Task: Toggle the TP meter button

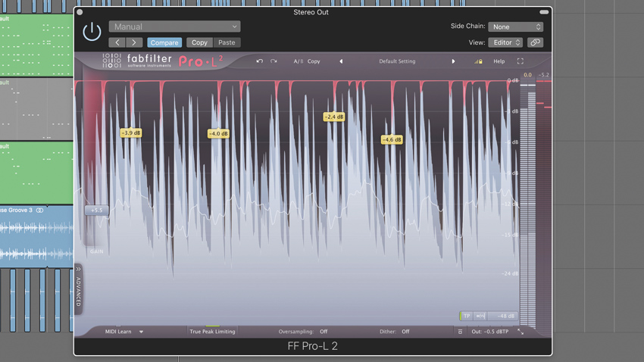Action: 467,316
